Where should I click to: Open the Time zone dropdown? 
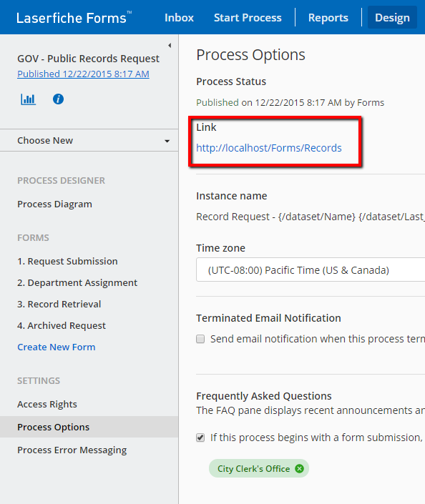click(x=311, y=270)
